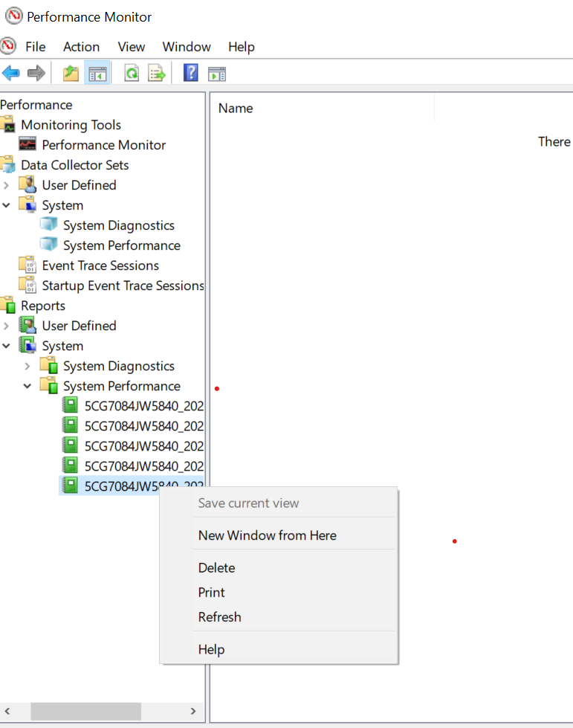
Task: Expand User Defined under Data Collector Sets
Action: (7, 185)
